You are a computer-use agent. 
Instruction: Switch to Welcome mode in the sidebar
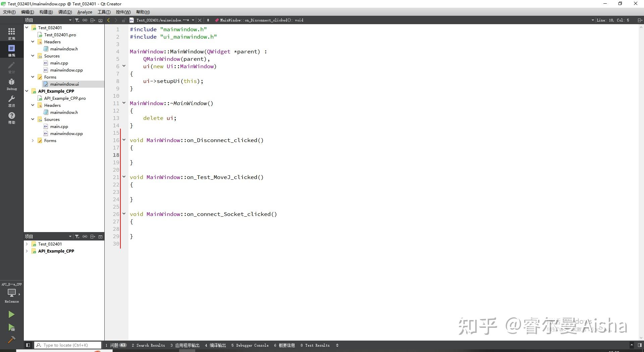pos(12,33)
